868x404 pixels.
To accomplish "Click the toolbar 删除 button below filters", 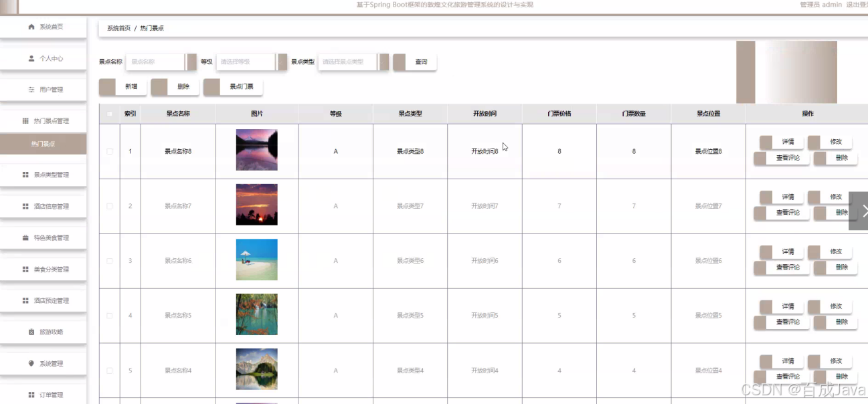I will (175, 87).
